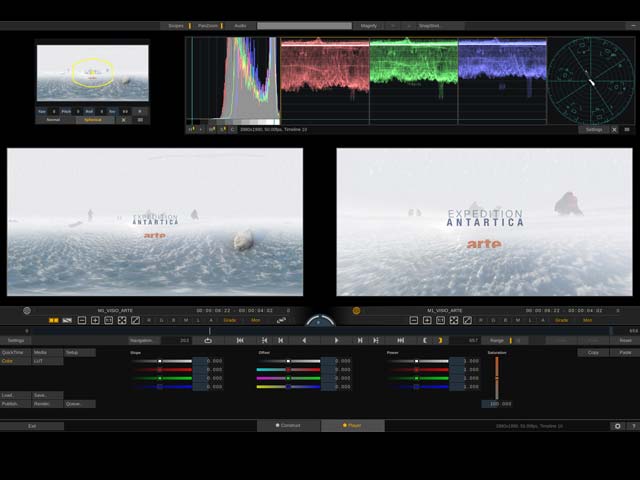Fit left viewer image to window
This screenshot has height=480, width=640.
(122, 321)
